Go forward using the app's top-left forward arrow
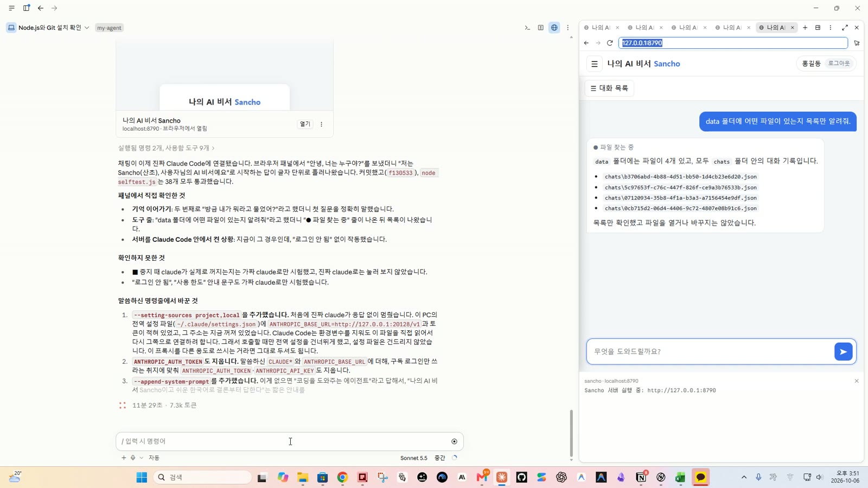Image resolution: width=868 pixels, height=488 pixels. [x=54, y=8]
